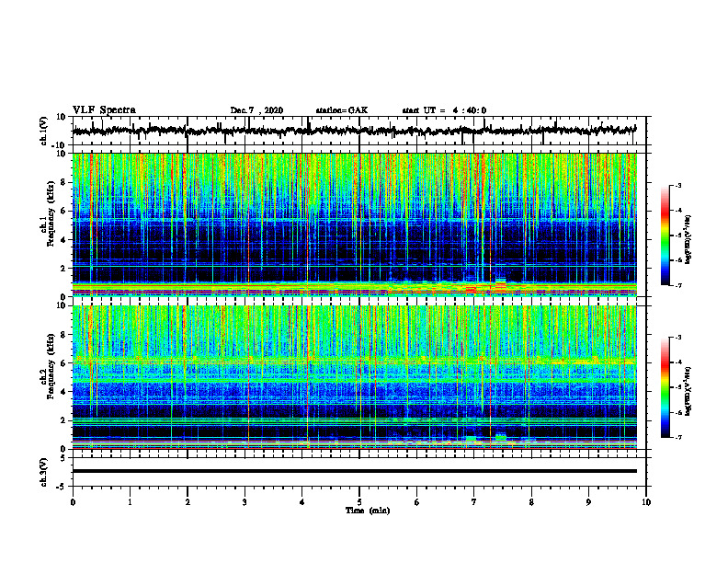Click time-axis tick label "3"
Viewport: 728px width, 563px height.
click(x=245, y=502)
